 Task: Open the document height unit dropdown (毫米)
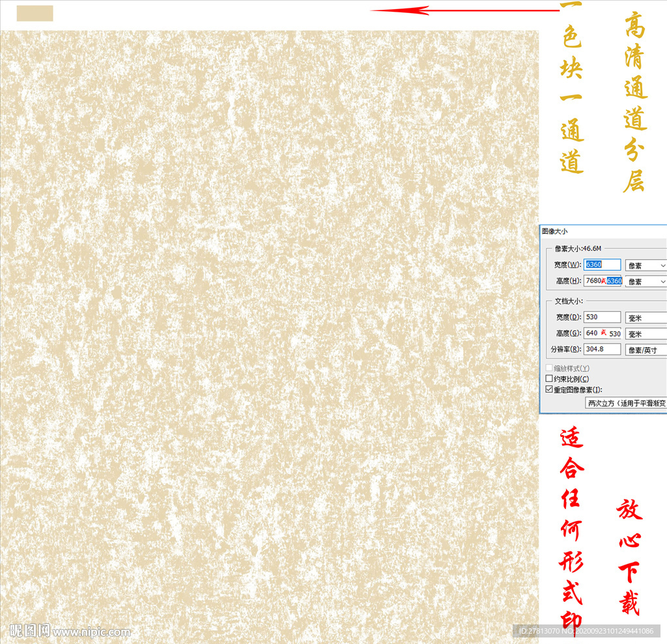tap(646, 334)
